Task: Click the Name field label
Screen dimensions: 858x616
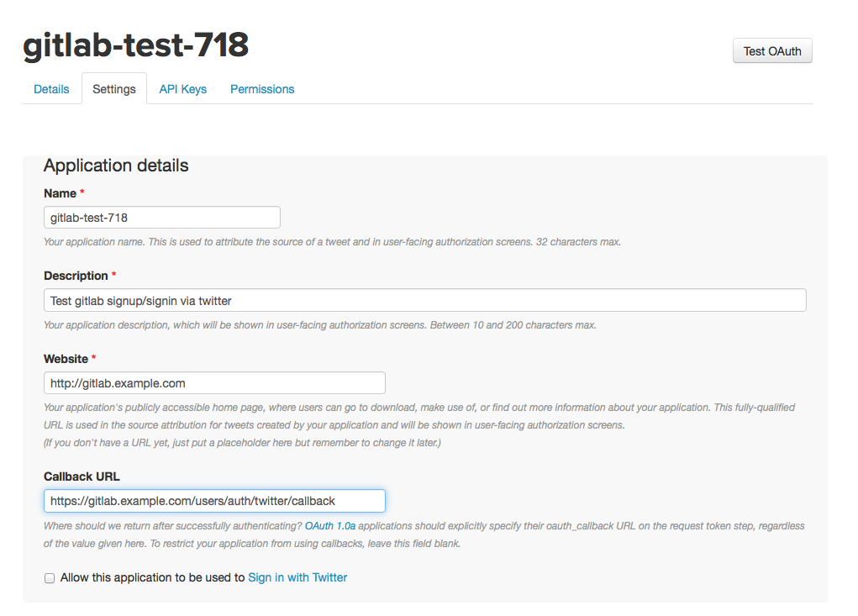Action: (x=57, y=192)
